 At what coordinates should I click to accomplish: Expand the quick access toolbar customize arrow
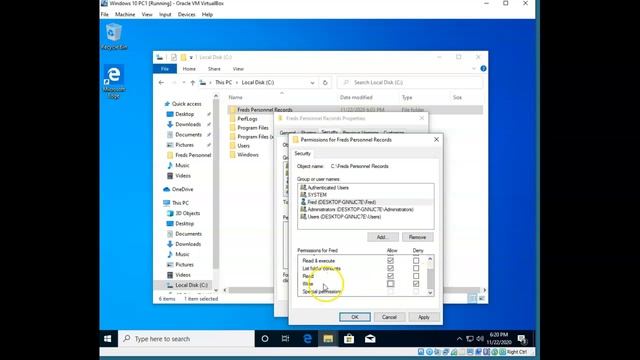(191, 58)
